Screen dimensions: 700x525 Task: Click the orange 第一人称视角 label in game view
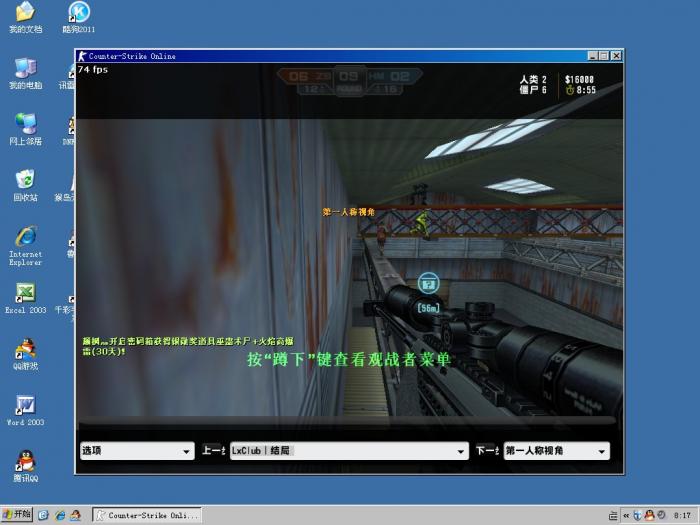pos(349,212)
